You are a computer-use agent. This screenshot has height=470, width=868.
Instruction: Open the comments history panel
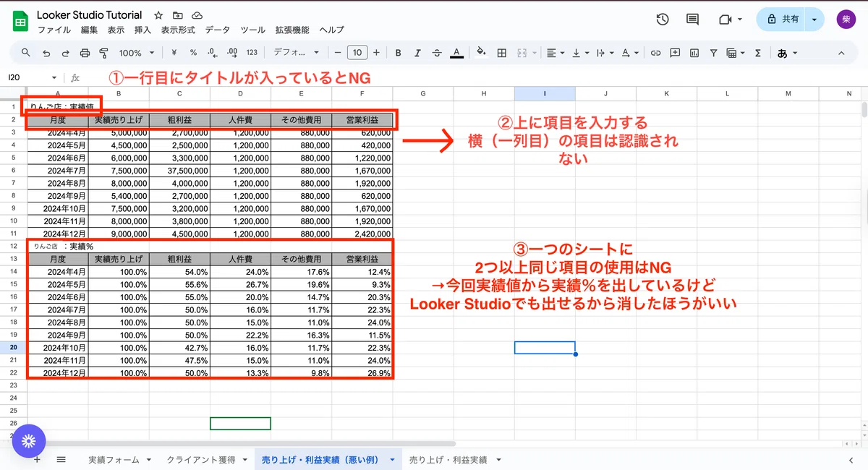click(693, 20)
